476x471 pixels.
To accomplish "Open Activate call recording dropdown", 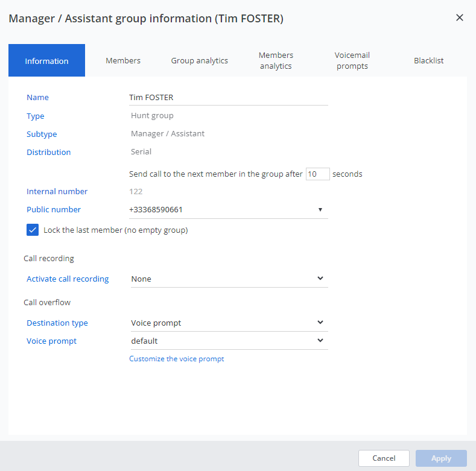I will click(x=228, y=279).
